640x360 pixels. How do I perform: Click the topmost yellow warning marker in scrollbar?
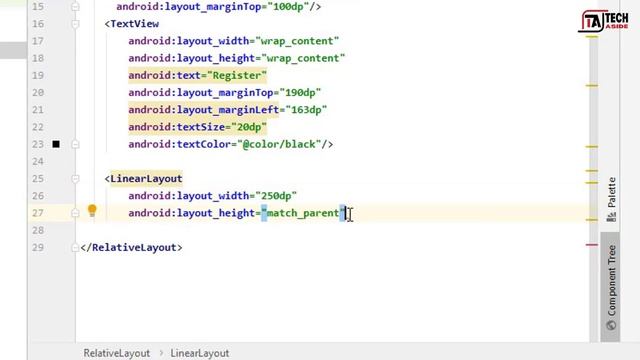point(592,37)
